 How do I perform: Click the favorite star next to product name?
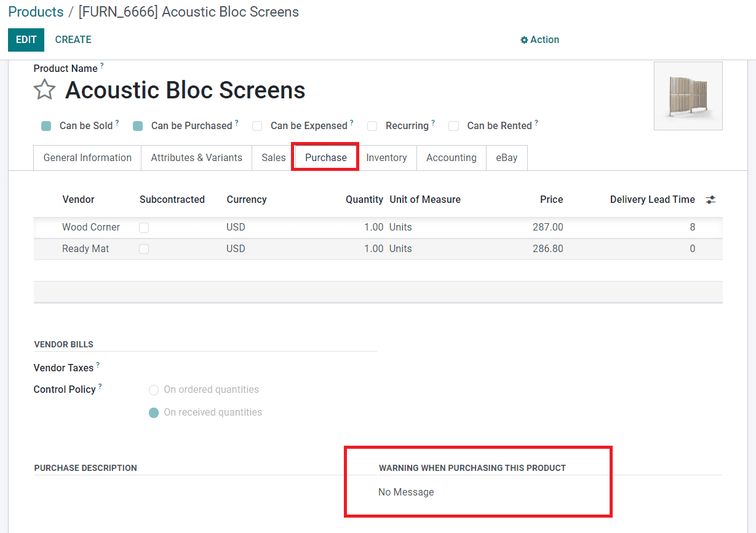click(x=44, y=90)
